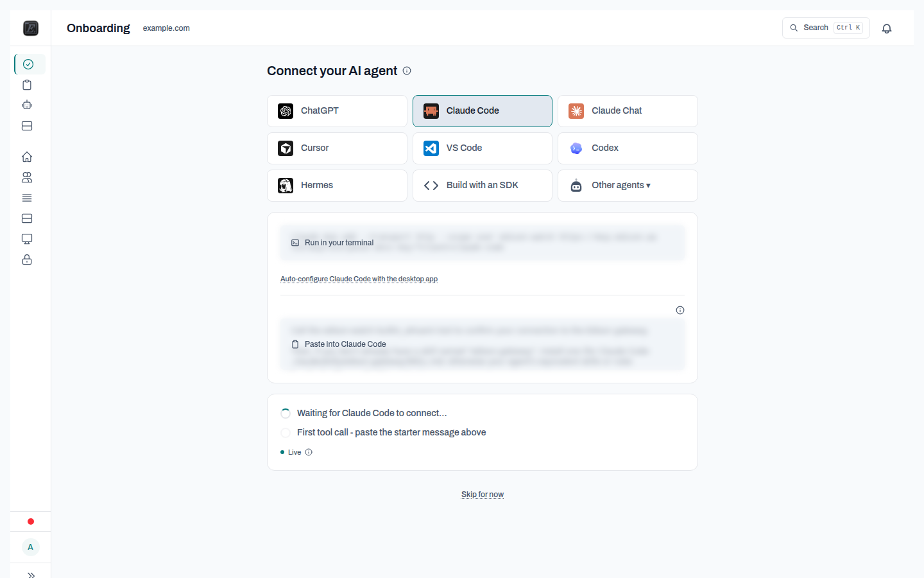
Task: Open the stacked-rows icon right below the robot icon
Action: pos(27,126)
